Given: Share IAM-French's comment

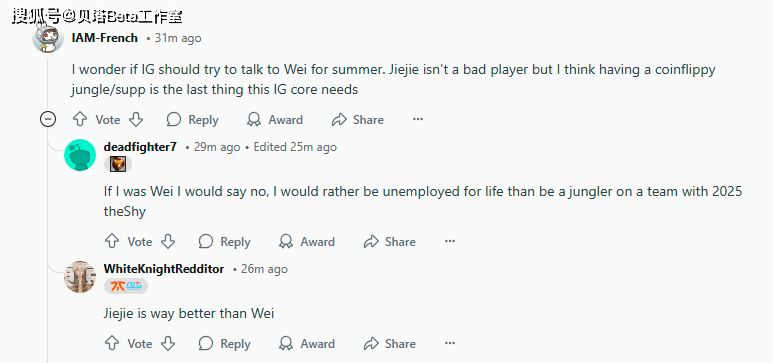Looking at the screenshot, I should pos(357,119).
